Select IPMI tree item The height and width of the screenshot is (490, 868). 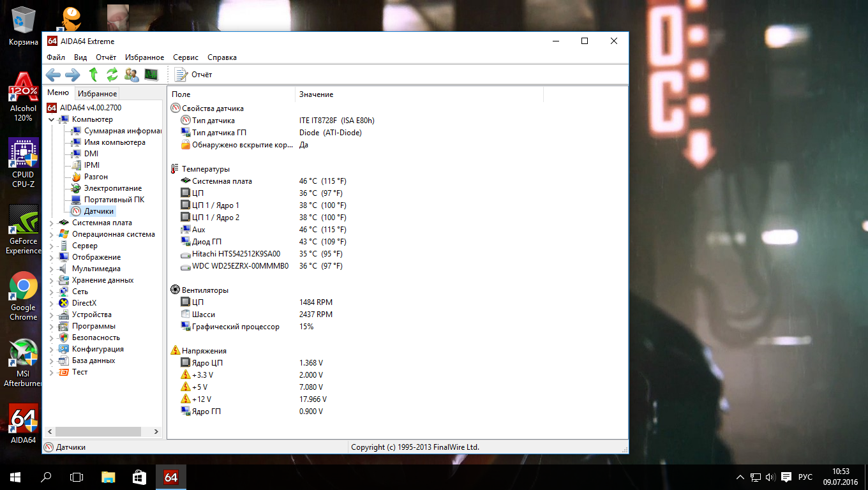(x=86, y=165)
